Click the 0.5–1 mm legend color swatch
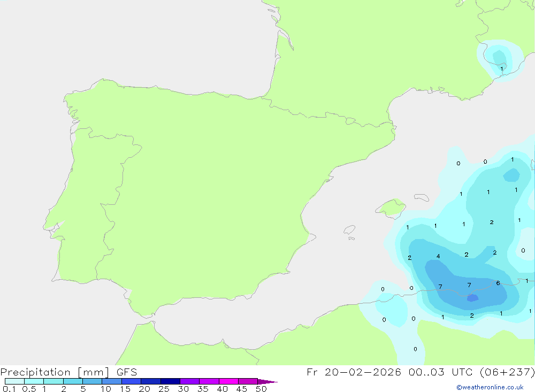Viewport: 535px width, 392px height. 34,381
